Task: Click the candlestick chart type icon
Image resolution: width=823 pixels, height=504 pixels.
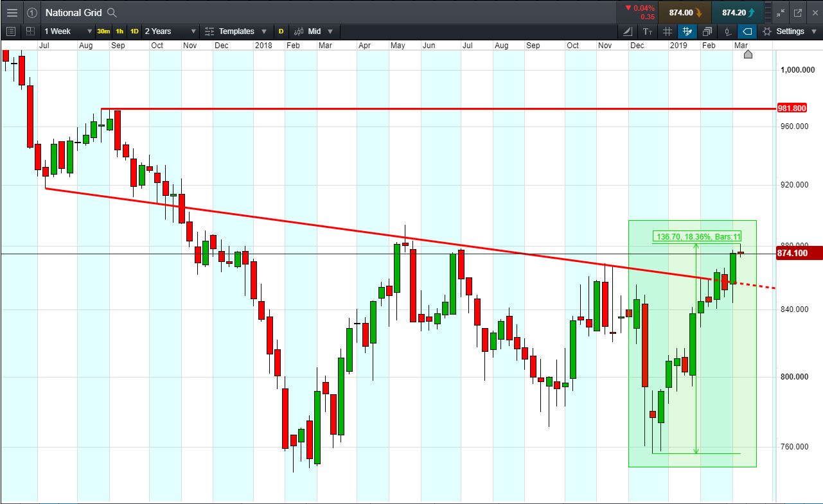Action: [299, 31]
